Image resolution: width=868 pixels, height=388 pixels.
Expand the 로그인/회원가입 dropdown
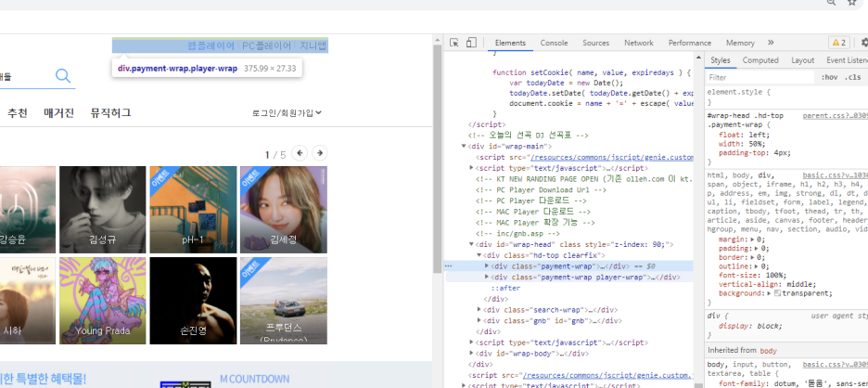coord(287,113)
